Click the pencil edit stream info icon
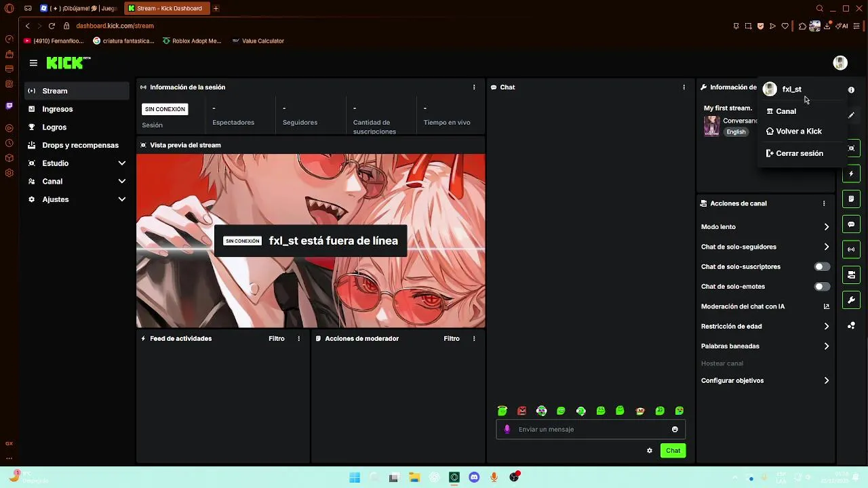Image resolution: width=868 pixels, height=488 pixels. (x=851, y=115)
